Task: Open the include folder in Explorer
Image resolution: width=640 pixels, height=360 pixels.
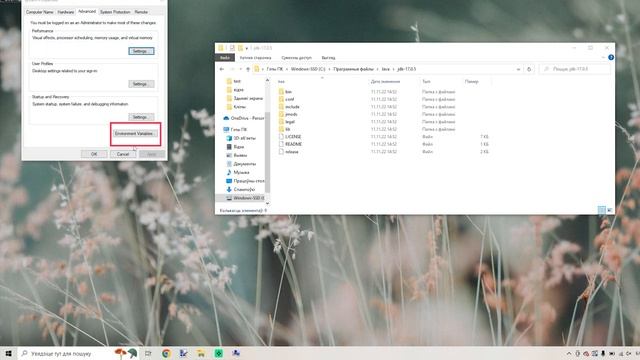Action: click(x=292, y=107)
